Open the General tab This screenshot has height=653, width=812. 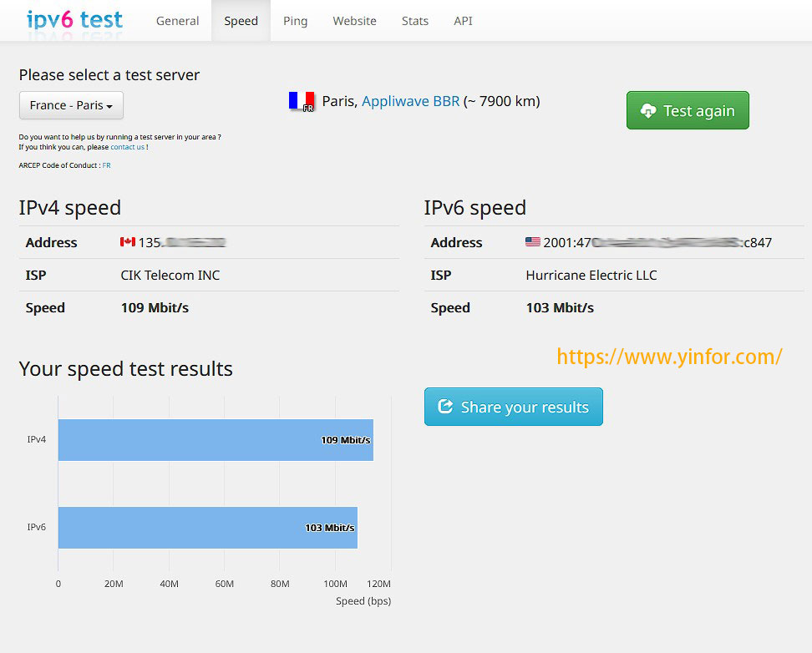177,21
